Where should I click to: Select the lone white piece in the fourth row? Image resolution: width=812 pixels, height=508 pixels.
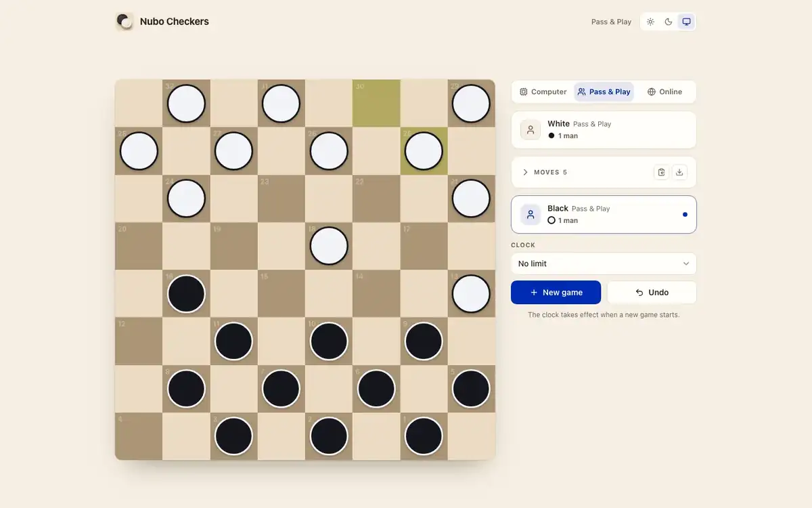(329, 246)
